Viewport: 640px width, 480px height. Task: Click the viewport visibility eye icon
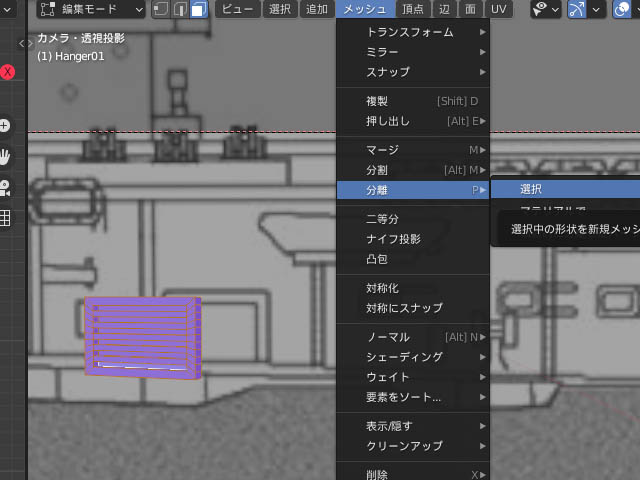point(540,9)
